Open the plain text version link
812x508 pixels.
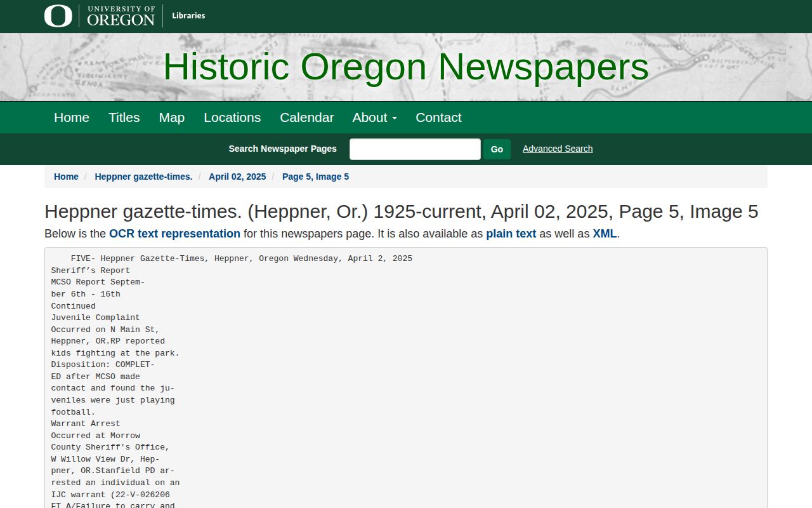pos(511,234)
